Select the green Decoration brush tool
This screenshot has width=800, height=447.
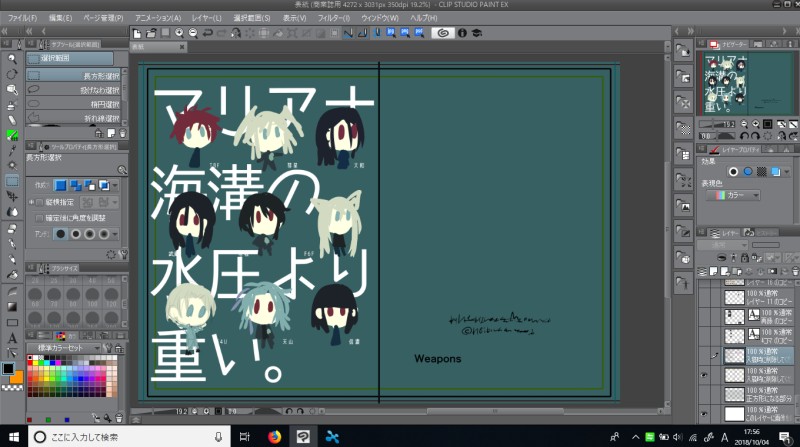(x=12, y=135)
